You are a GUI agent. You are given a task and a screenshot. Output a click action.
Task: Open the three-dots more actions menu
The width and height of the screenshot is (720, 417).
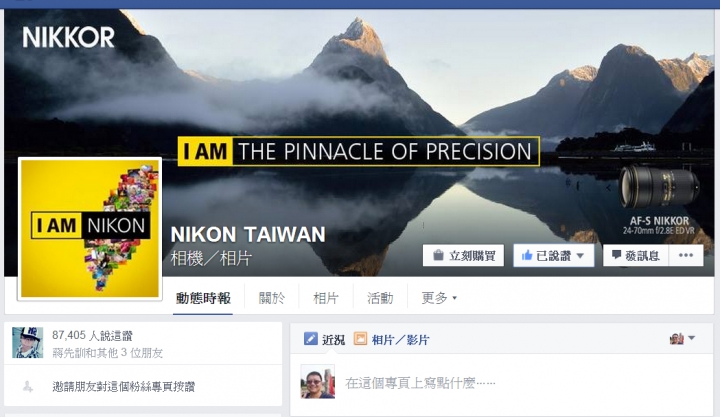point(686,255)
